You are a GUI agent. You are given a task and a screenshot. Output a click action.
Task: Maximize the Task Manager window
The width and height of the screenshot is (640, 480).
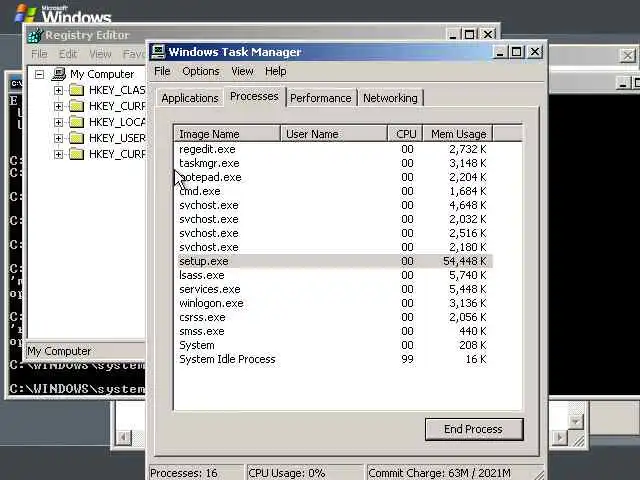(517, 52)
